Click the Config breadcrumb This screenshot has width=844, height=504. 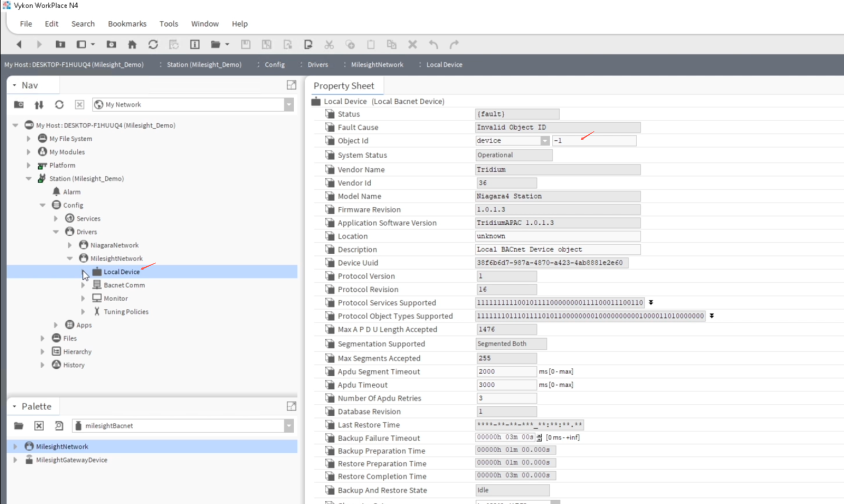pos(275,65)
